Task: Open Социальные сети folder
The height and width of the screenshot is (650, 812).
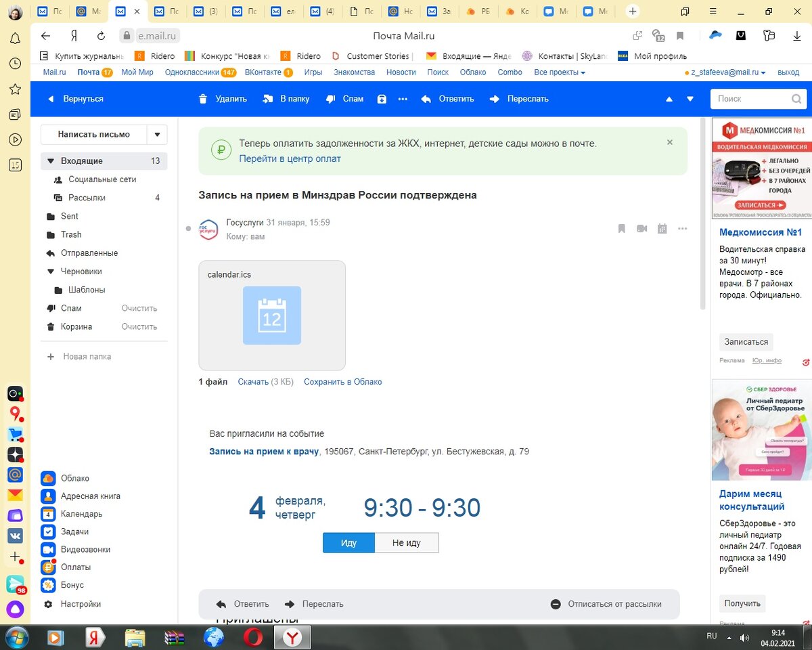Action: (102, 179)
